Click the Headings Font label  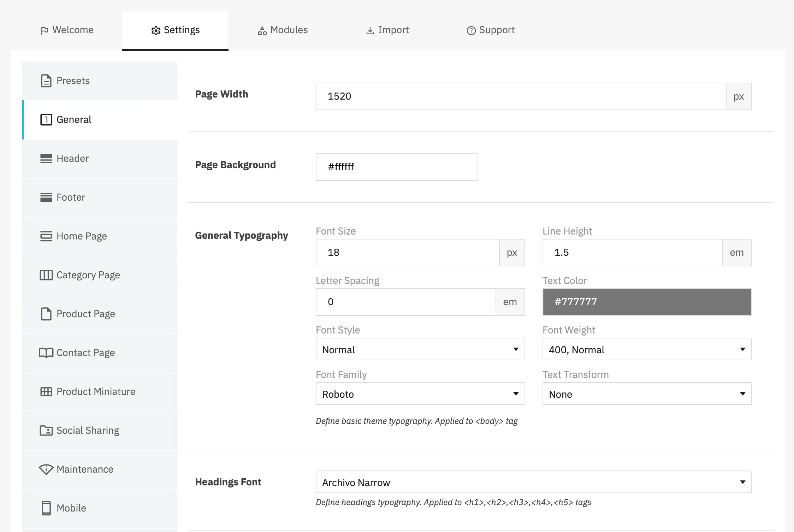(228, 482)
